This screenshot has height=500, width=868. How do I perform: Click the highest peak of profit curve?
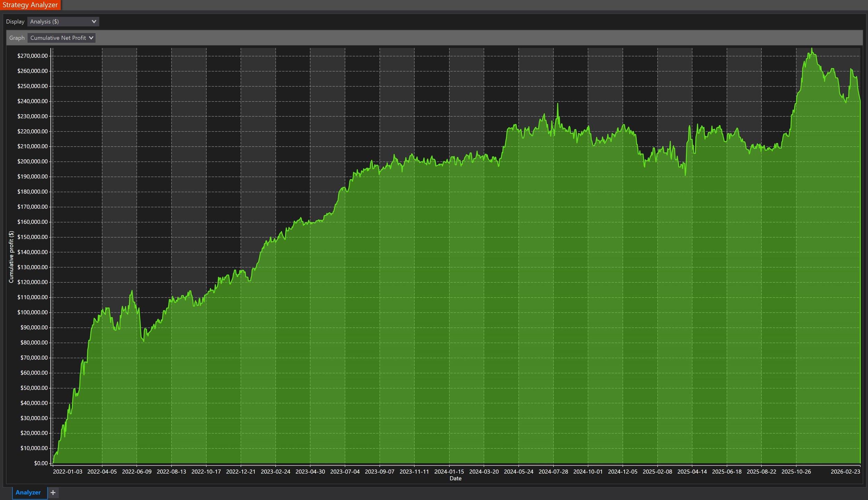[x=812, y=49]
